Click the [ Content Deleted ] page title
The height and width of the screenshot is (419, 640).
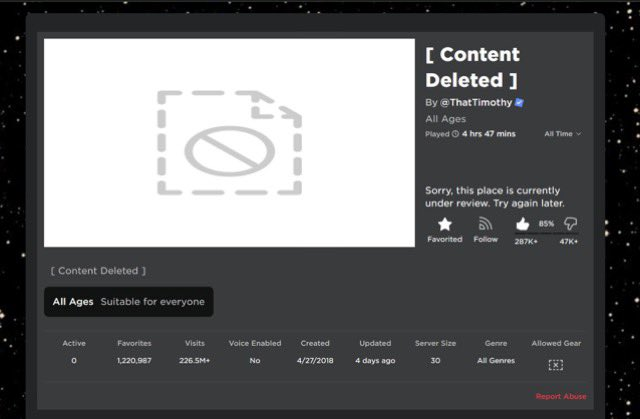pyautogui.click(x=473, y=67)
